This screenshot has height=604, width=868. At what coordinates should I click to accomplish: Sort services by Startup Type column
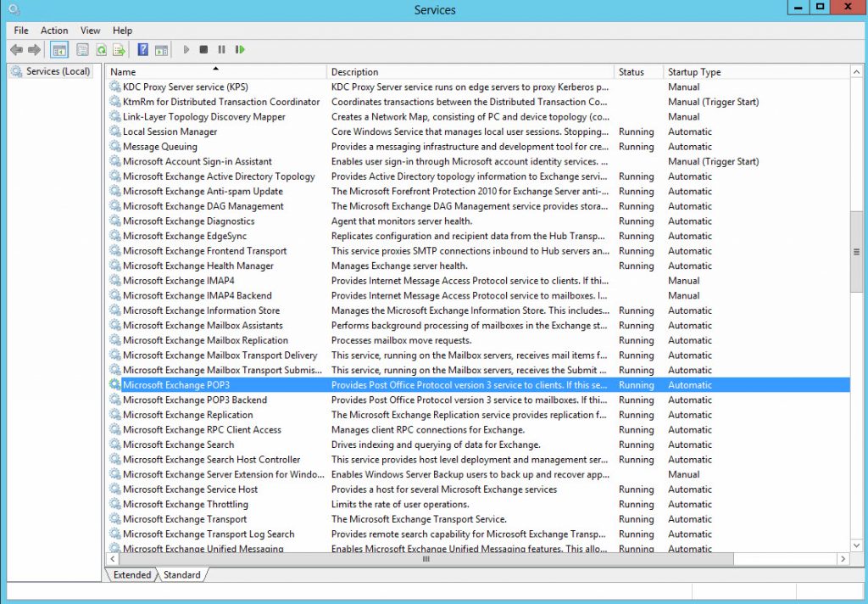click(x=754, y=72)
